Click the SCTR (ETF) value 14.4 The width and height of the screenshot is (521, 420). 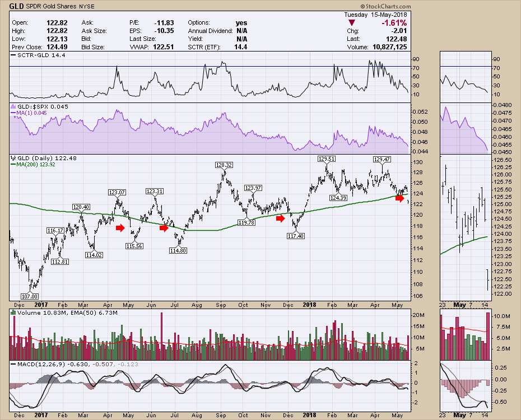click(240, 47)
